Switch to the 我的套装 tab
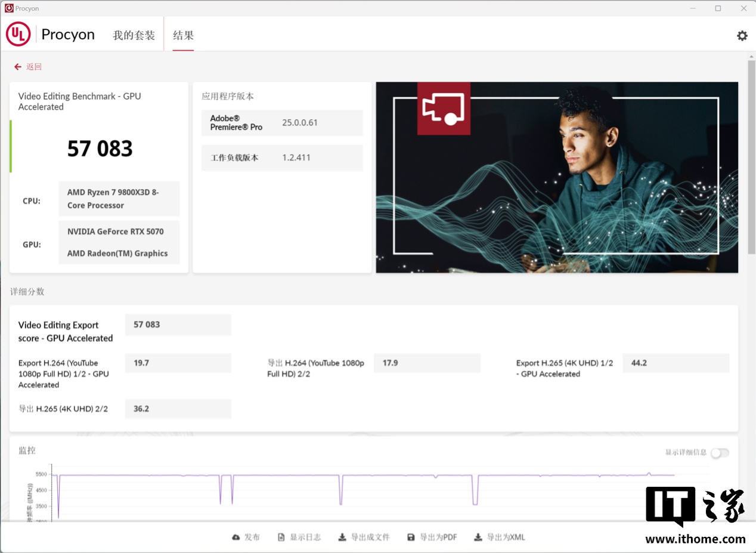The image size is (756, 553). pyautogui.click(x=134, y=35)
